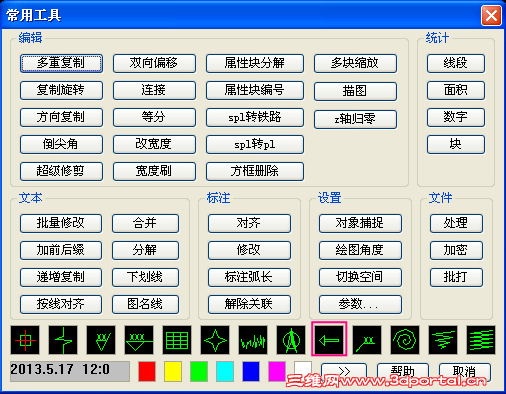Select the highlighted left arrow icon
Viewport: 506px width, 394px height.
coord(329,339)
